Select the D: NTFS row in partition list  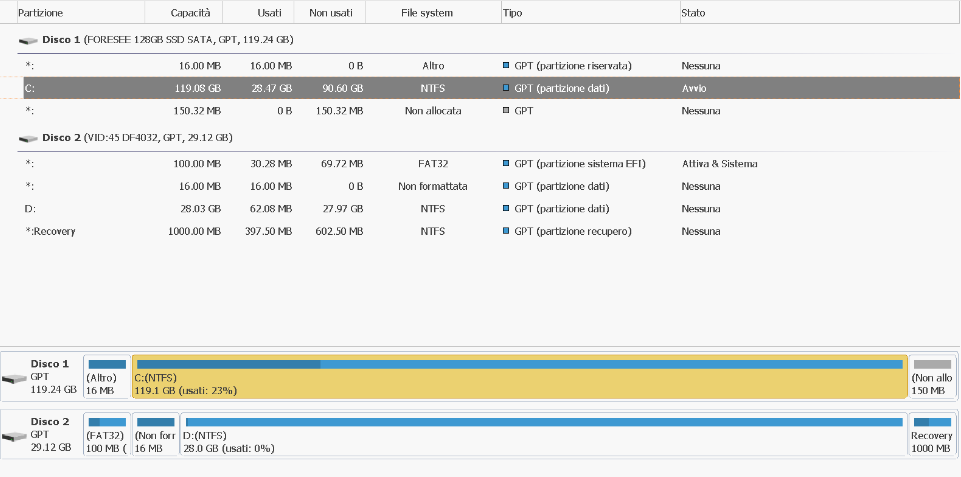[x=300, y=209]
